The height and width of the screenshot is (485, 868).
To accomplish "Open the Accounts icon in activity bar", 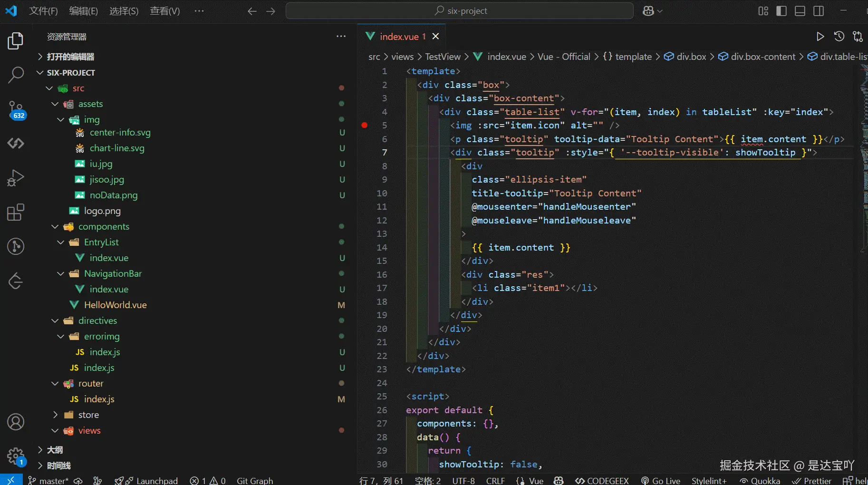I will pyautogui.click(x=16, y=422).
